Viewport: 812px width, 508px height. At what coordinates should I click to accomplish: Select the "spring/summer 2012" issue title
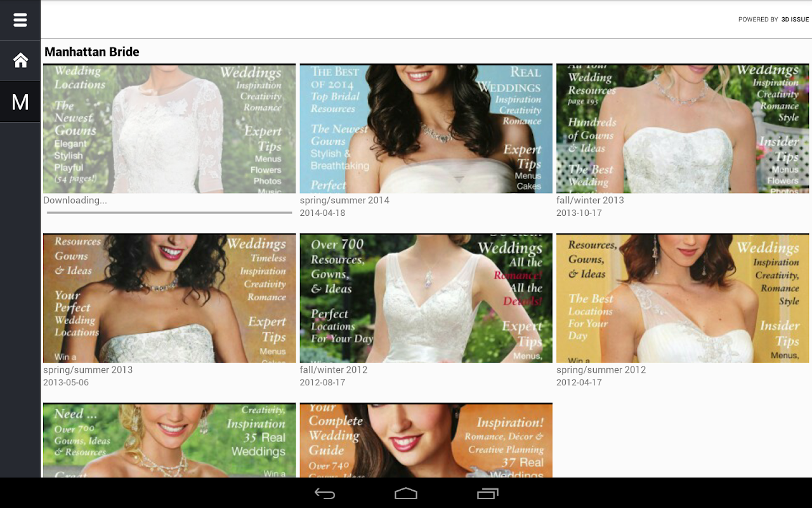click(601, 370)
